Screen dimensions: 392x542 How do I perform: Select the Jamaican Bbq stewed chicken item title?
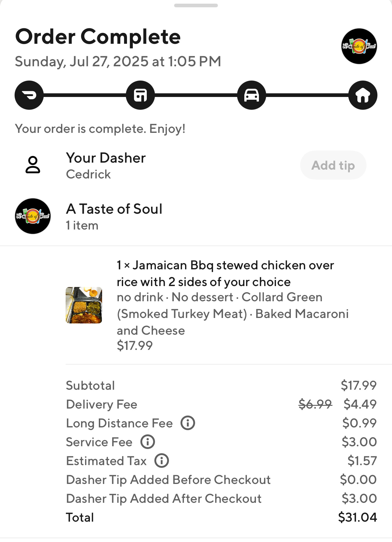coord(225,274)
